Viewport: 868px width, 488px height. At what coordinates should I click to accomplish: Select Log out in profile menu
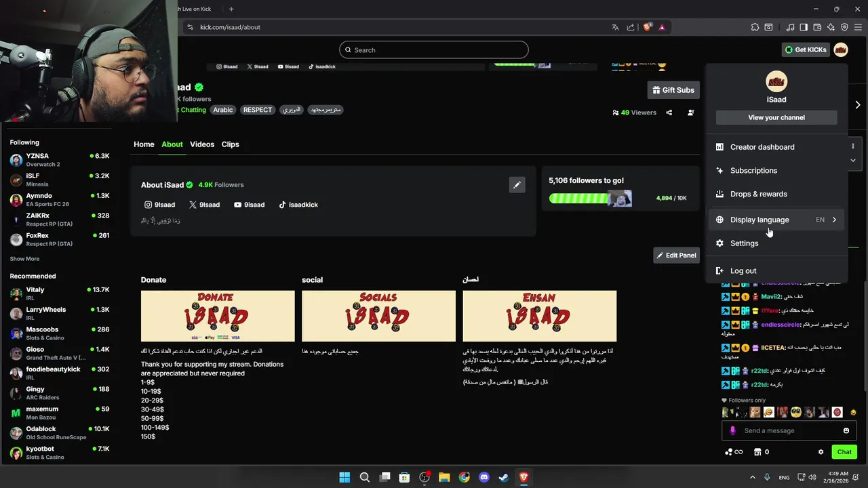point(776,271)
